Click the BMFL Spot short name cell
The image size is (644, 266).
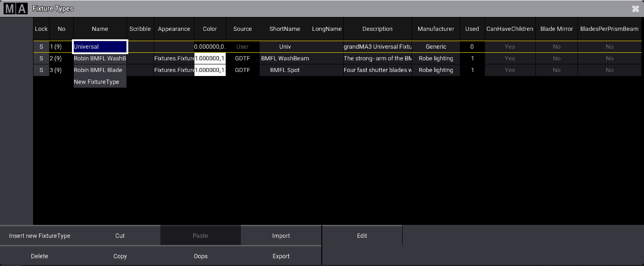(x=285, y=70)
